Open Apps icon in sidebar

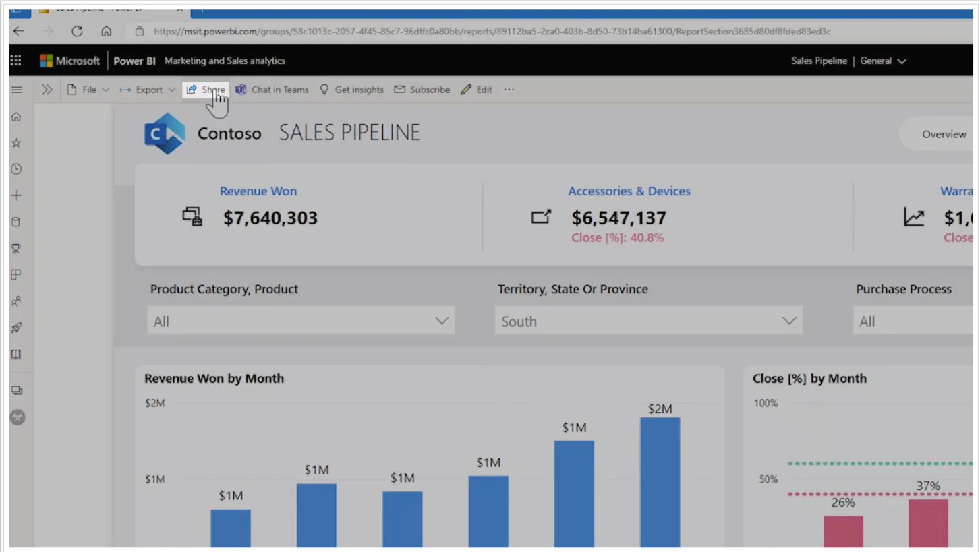click(x=16, y=274)
